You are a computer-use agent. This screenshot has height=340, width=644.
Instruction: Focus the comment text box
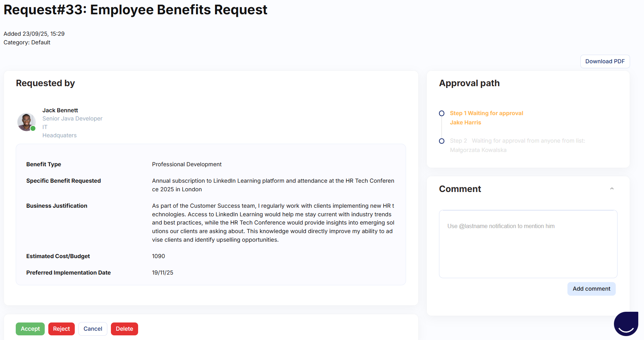tap(528, 244)
